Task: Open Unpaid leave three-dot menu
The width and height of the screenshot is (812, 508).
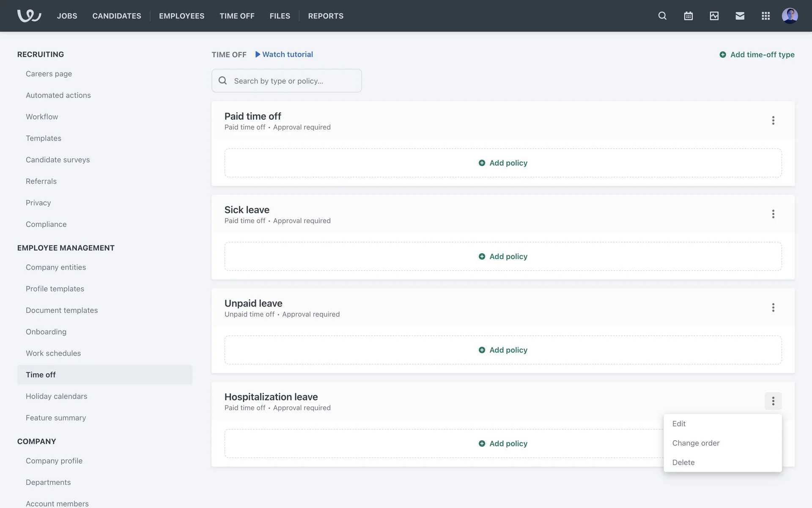Action: (773, 307)
